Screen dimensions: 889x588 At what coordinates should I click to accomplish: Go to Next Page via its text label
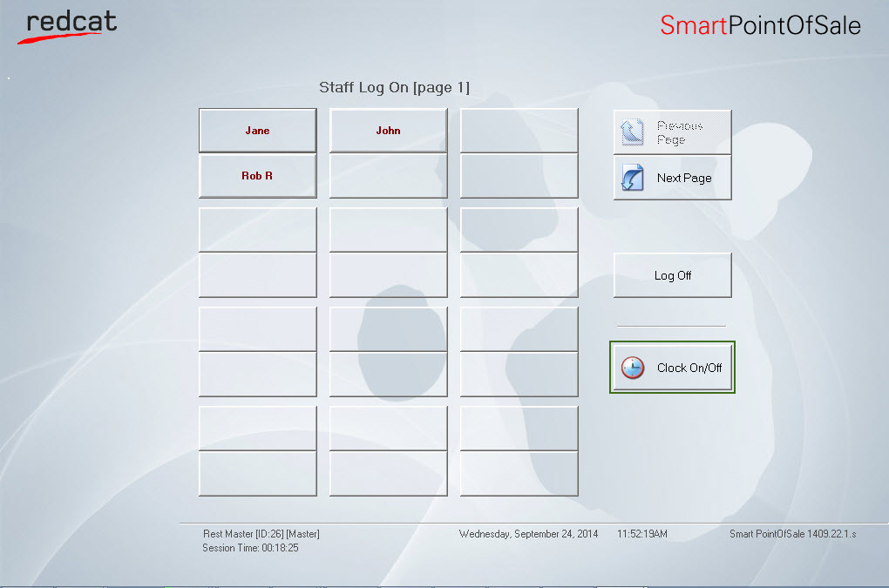click(684, 178)
